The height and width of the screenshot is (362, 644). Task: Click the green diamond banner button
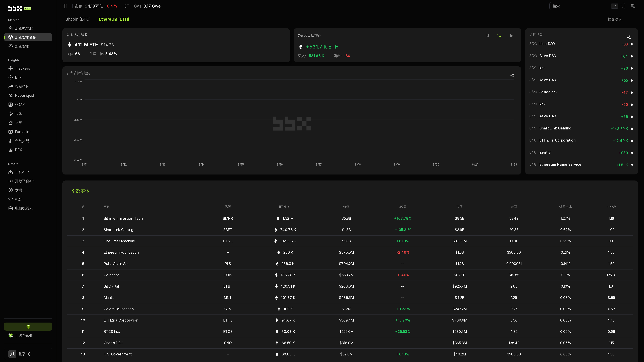[x=28, y=327]
